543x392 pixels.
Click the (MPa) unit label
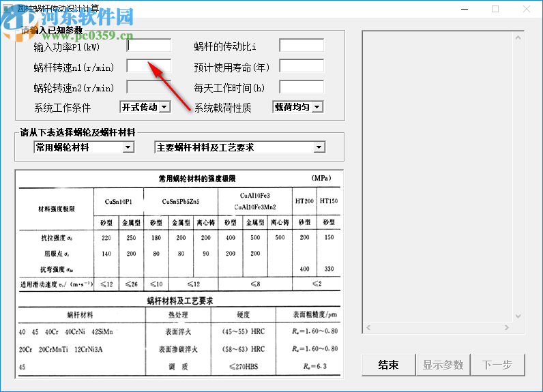pos(321,178)
